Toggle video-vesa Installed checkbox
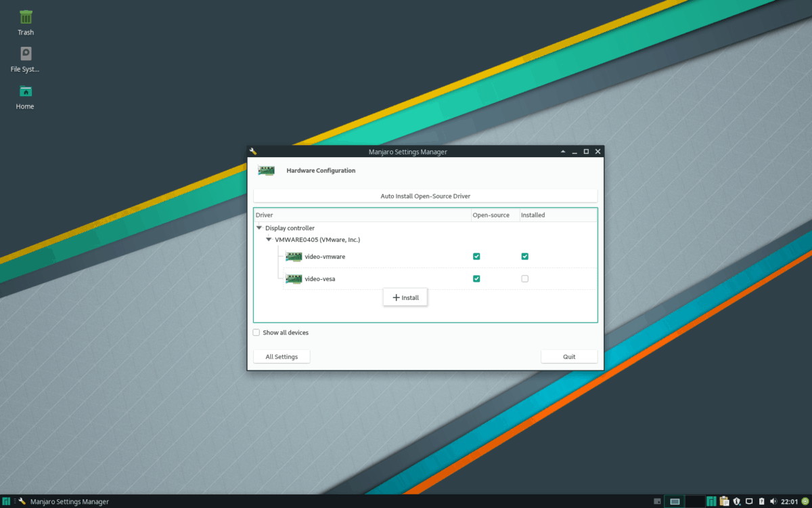 pos(524,278)
